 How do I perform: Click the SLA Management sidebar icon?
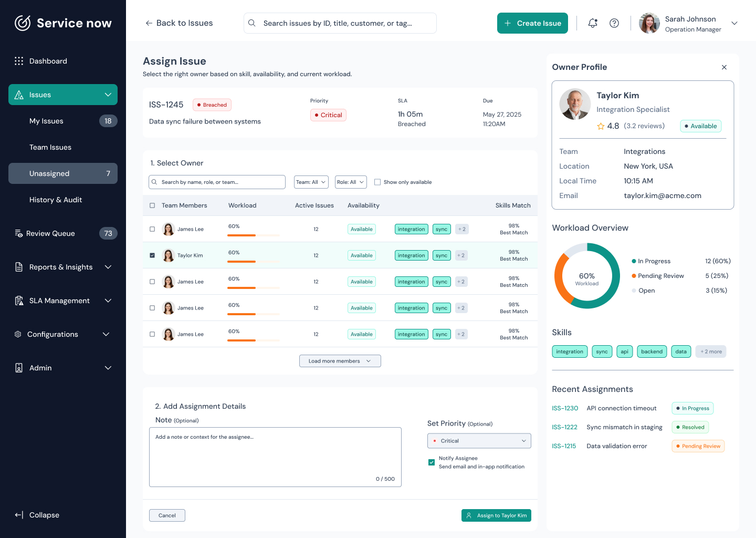[x=19, y=301]
